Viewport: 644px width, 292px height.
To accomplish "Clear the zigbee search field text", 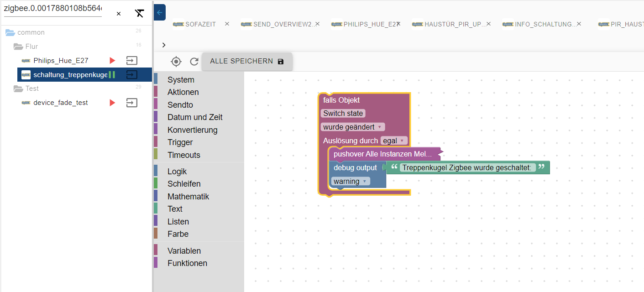I will pyautogui.click(x=119, y=14).
